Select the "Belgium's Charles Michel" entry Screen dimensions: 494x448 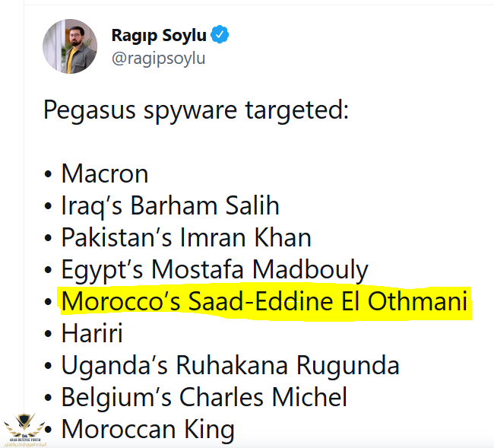(204, 397)
